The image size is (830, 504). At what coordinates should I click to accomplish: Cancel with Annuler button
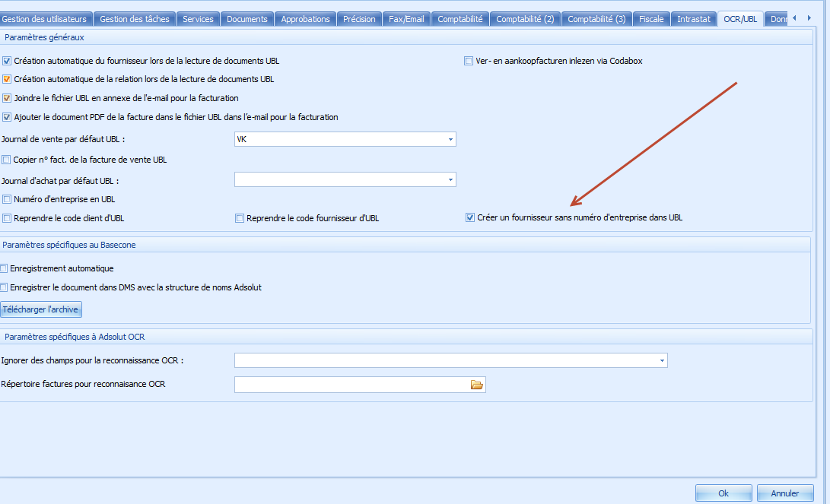785,493
